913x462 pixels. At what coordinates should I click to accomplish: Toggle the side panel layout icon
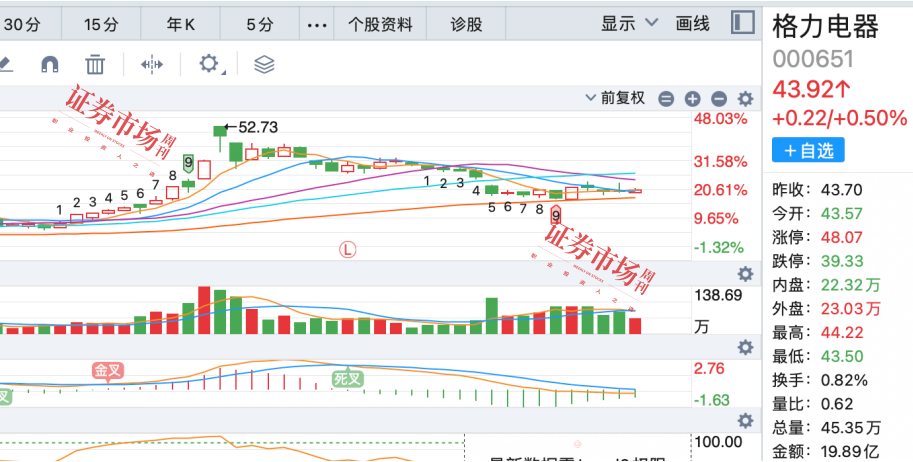click(x=742, y=23)
